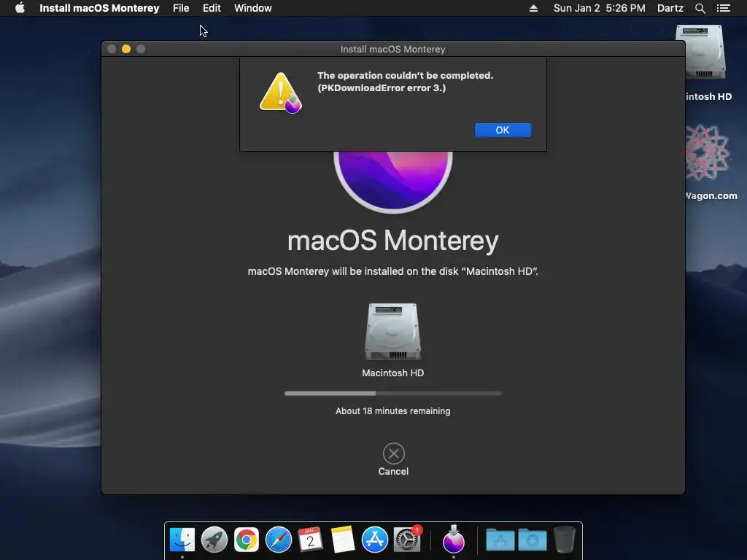Click the installer window title bar text
The image size is (747, 560).
(393, 49)
